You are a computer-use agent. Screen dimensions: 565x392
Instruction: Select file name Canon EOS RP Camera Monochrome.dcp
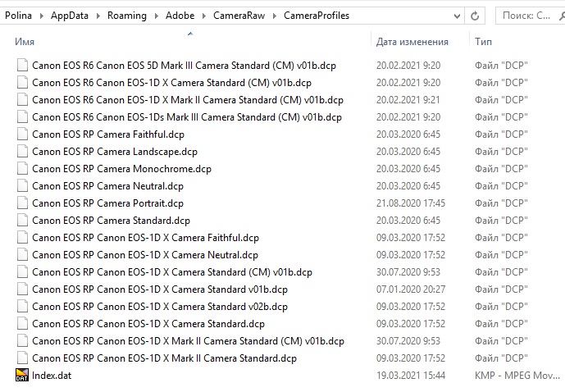[x=121, y=169]
